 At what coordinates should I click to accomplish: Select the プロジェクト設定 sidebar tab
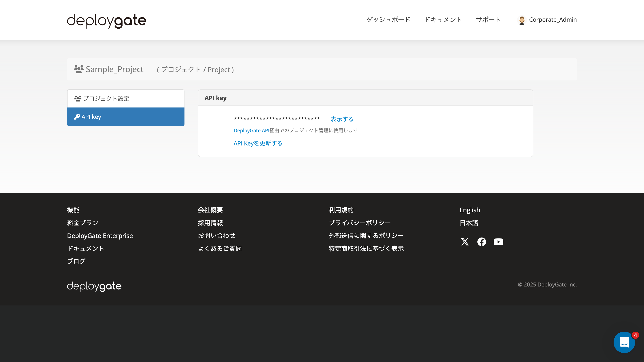(x=106, y=98)
